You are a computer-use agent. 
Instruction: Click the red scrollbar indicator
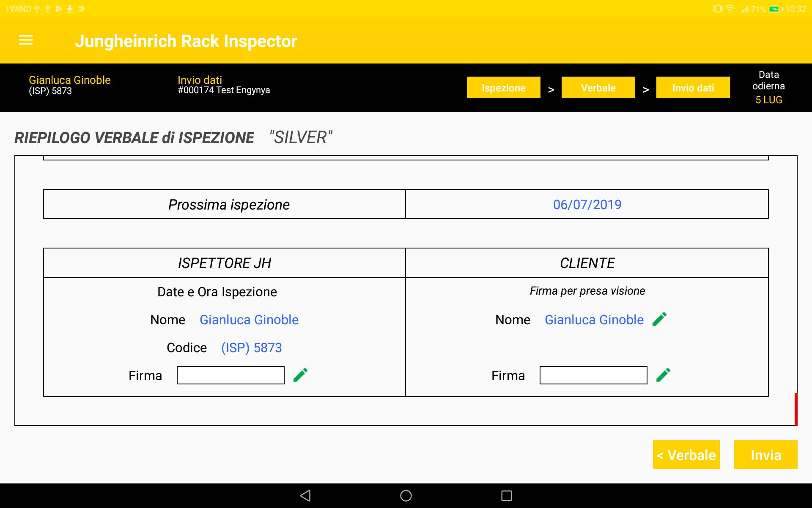pos(796,409)
